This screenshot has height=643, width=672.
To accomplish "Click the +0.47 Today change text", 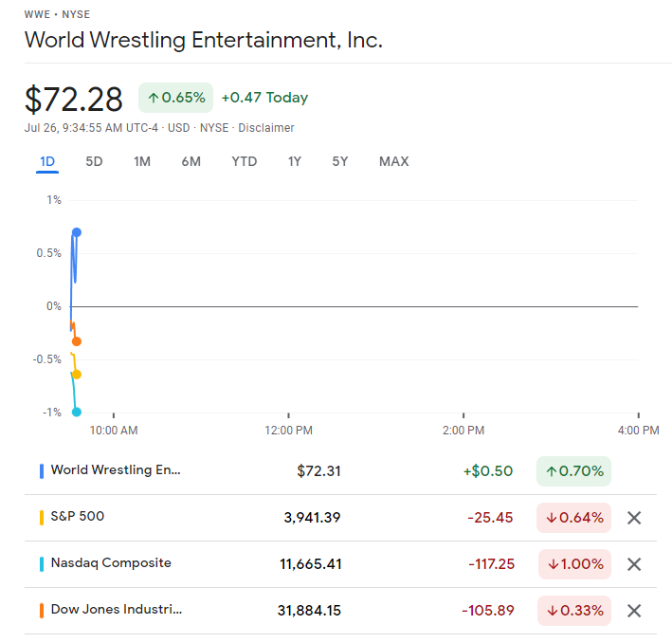I will coord(264,98).
